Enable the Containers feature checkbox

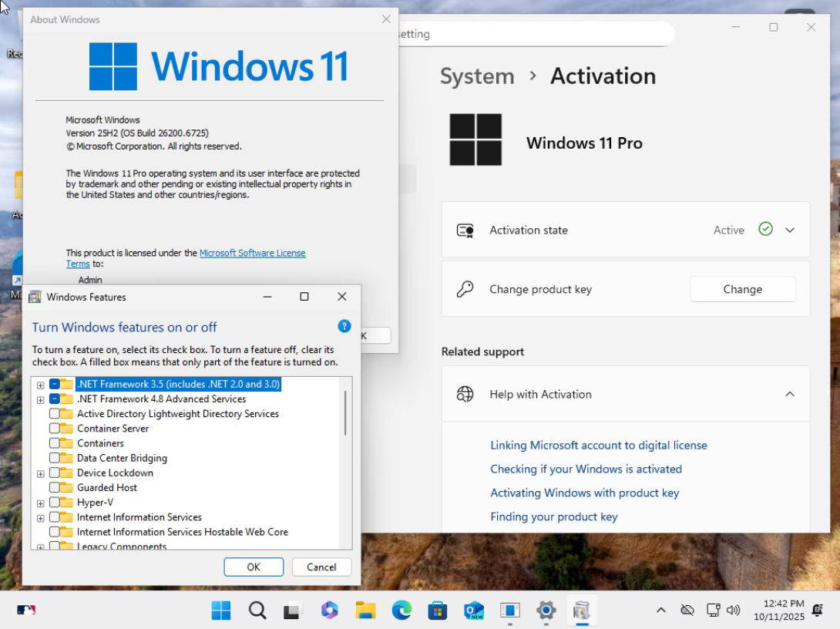[x=55, y=443]
